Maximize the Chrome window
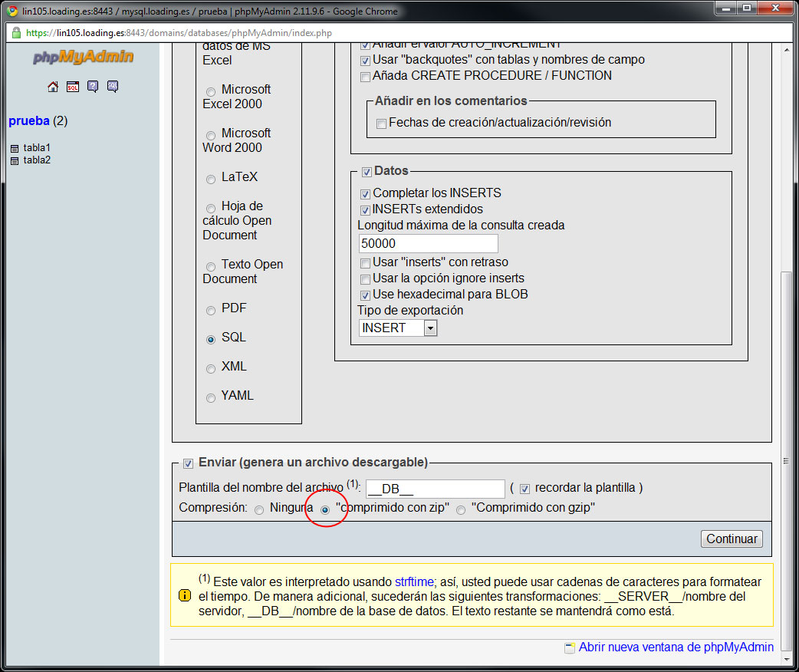The image size is (799, 672). coord(747,8)
